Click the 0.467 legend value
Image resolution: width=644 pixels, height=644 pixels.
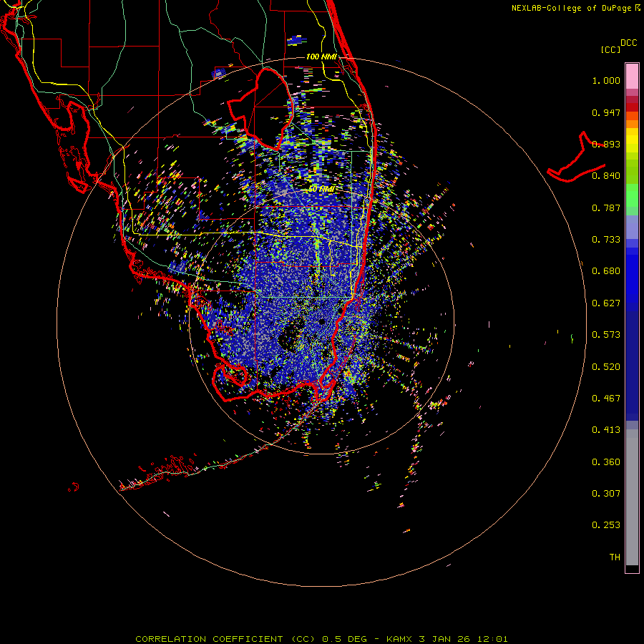(x=606, y=399)
